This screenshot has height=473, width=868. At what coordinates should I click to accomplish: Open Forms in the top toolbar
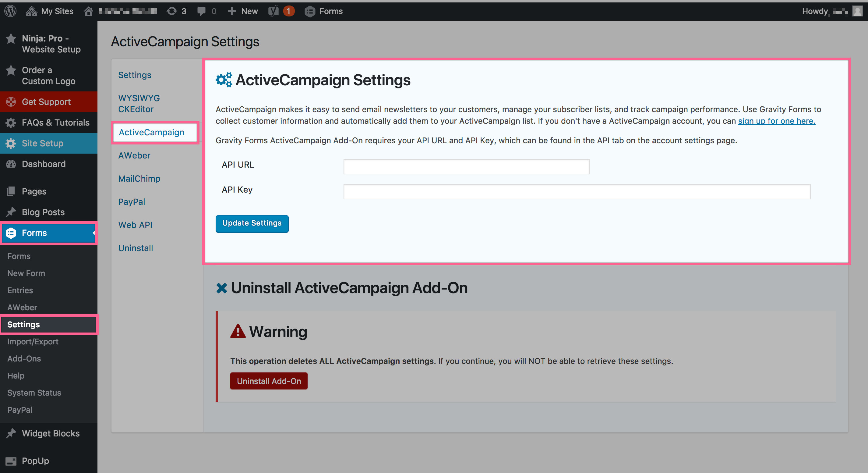click(323, 11)
